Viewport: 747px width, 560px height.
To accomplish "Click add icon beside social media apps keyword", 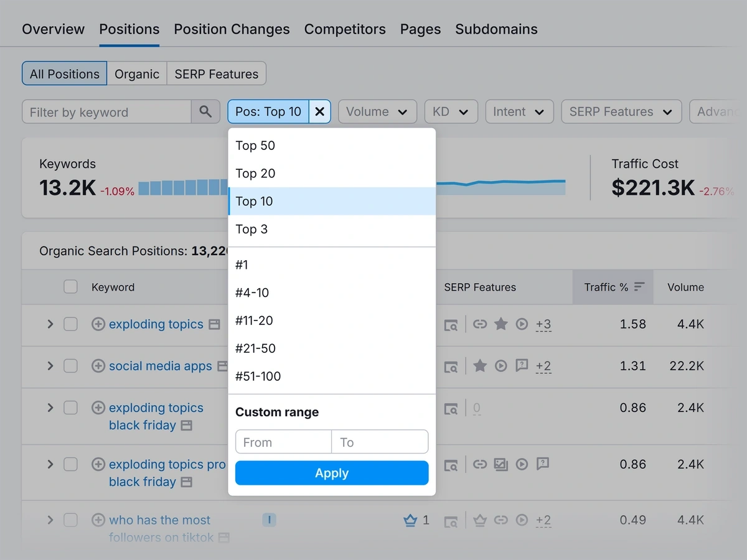I will (98, 366).
